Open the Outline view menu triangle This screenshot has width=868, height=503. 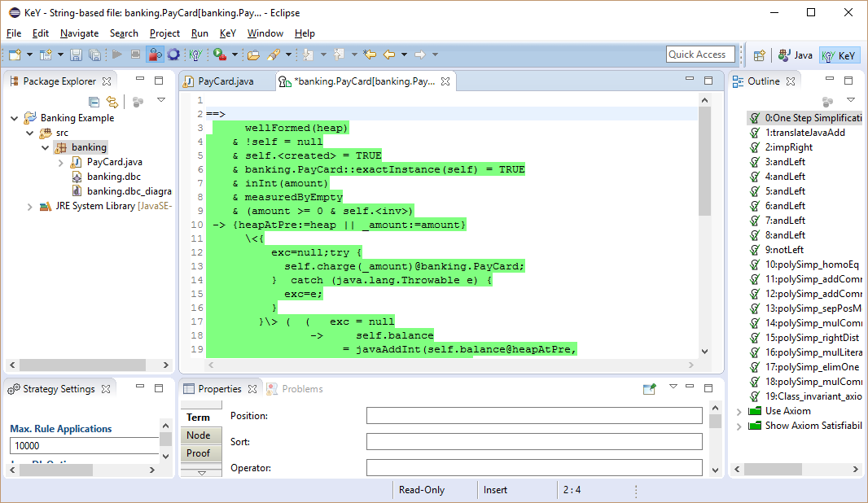pos(851,100)
